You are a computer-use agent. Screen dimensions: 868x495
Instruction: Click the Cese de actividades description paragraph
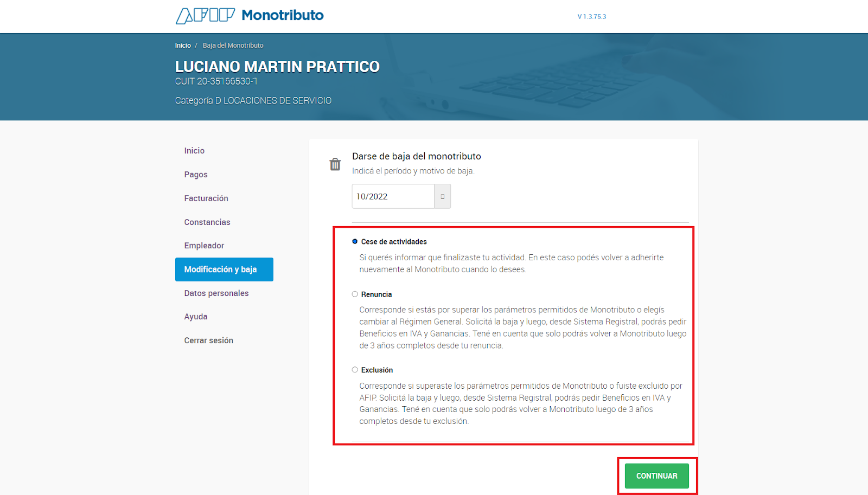tap(512, 263)
